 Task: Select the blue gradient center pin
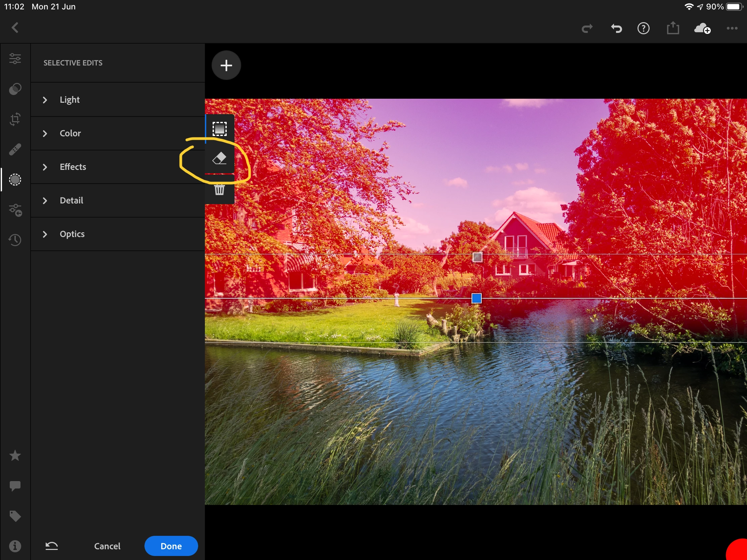476,298
